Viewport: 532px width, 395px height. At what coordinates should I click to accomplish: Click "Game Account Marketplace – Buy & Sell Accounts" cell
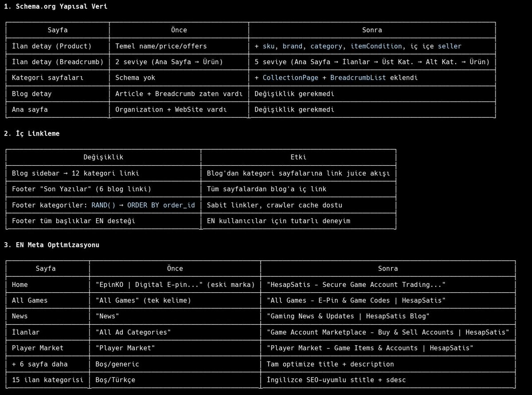click(388, 332)
